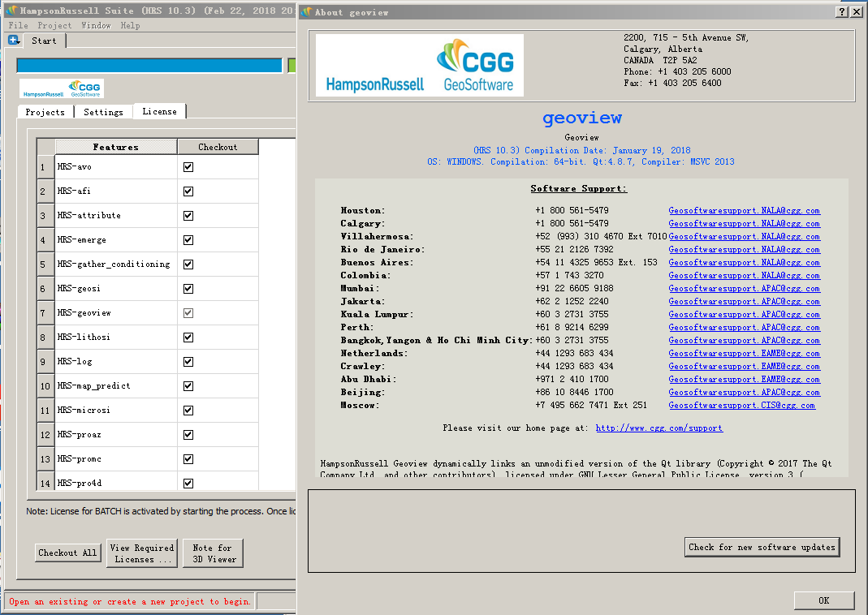The height and width of the screenshot is (615, 868).
Task: Select row 10 header in license table
Action: 45,386
